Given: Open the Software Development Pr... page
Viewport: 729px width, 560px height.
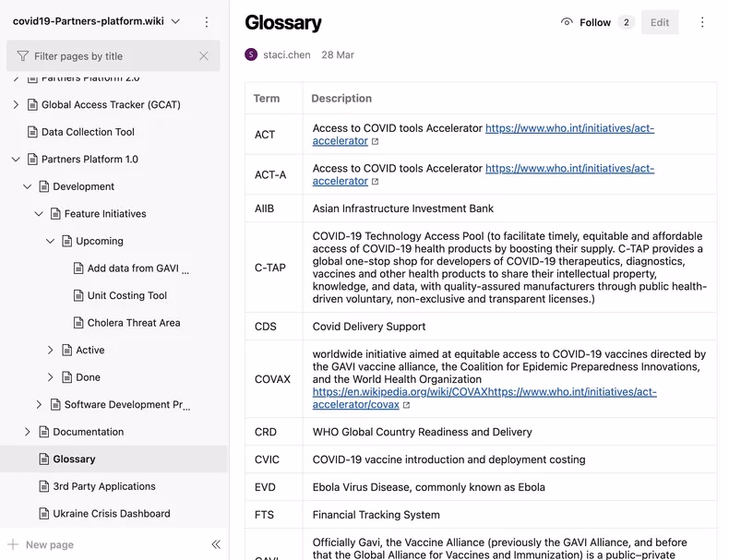Looking at the screenshot, I should (x=127, y=405).
